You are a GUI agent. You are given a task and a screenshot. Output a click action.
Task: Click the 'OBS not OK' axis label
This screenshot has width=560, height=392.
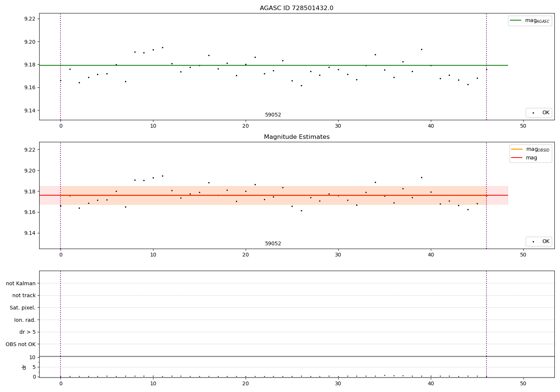pos(21,344)
